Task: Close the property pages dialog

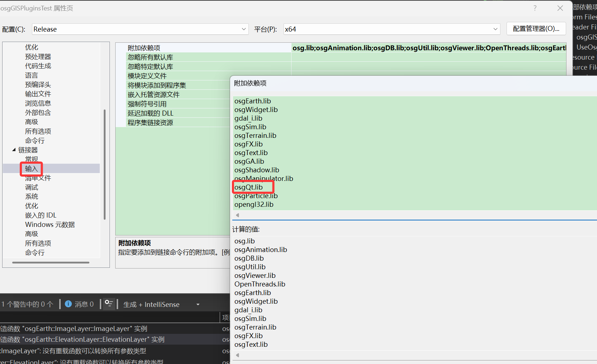Action: click(560, 8)
